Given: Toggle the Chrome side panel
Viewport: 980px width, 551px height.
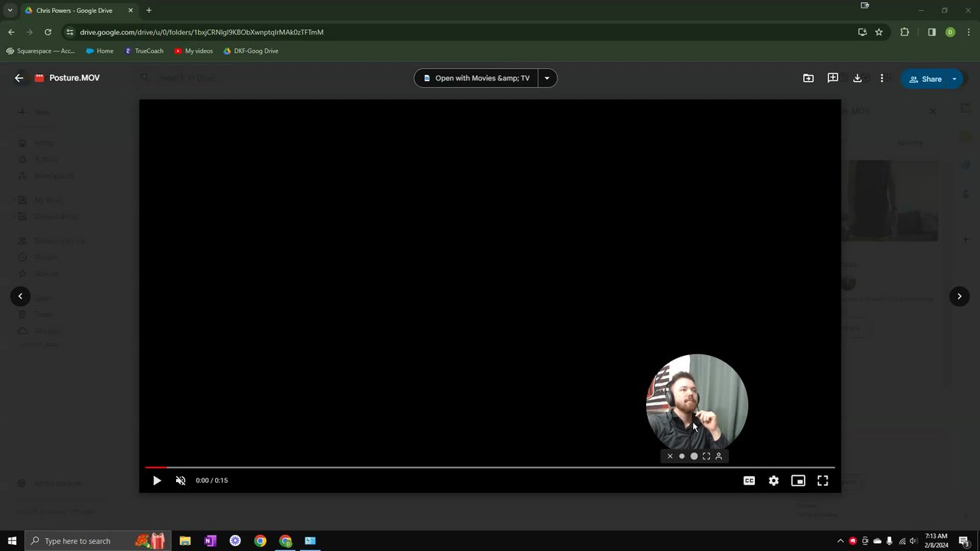Looking at the screenshot, I should point(932,32).
